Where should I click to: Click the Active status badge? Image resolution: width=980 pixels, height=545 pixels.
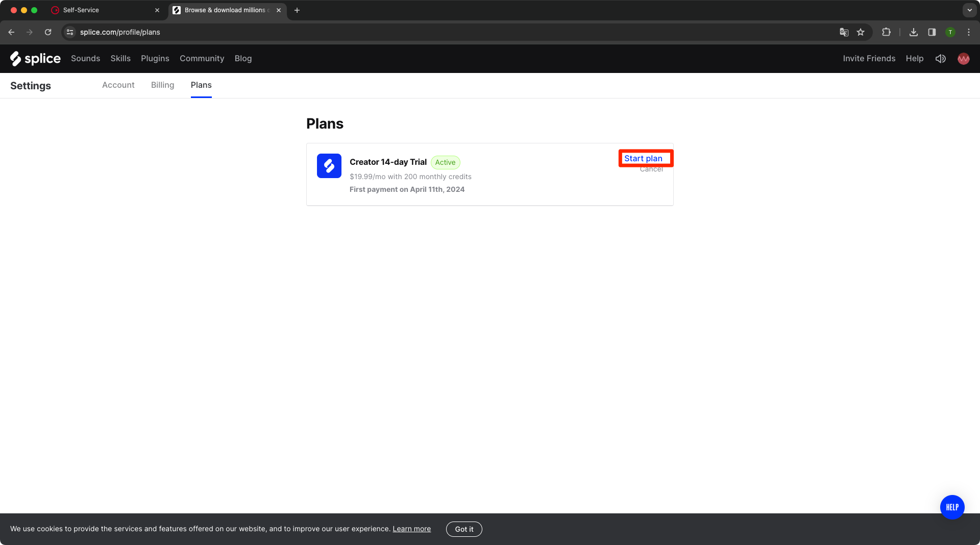[x=445, y=162]
